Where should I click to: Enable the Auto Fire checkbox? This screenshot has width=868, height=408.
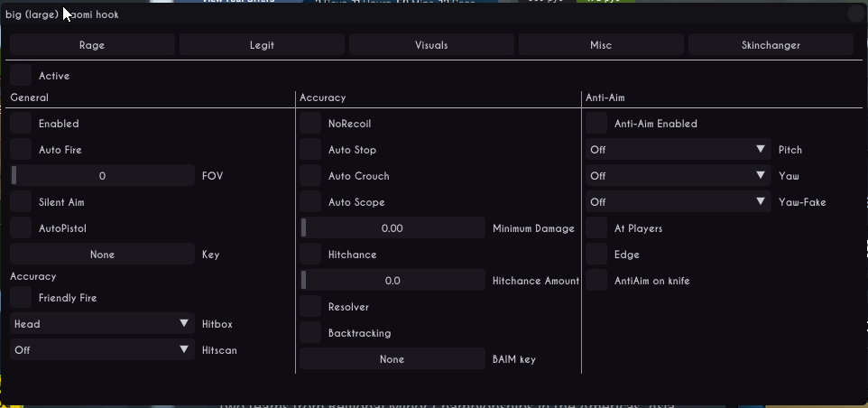[21, 150]
